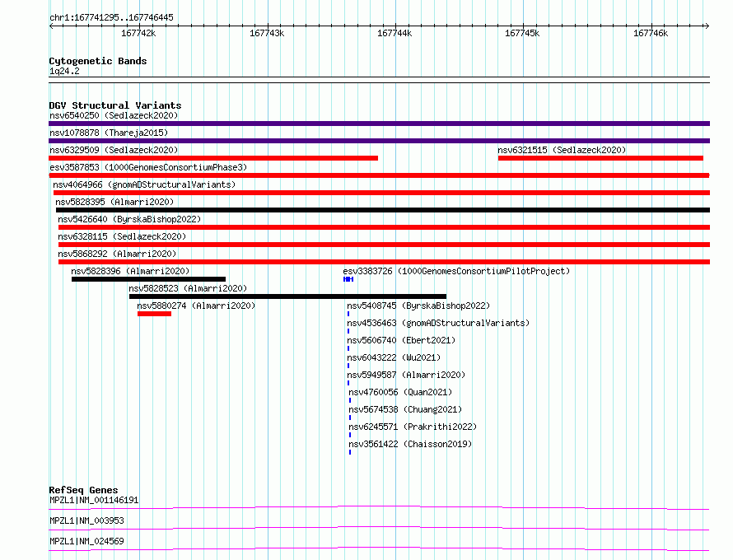Select the MPZL1|NM_003953 gene label
The height and width of the screenshot is (560, 733).
click(x=86, y=520)
